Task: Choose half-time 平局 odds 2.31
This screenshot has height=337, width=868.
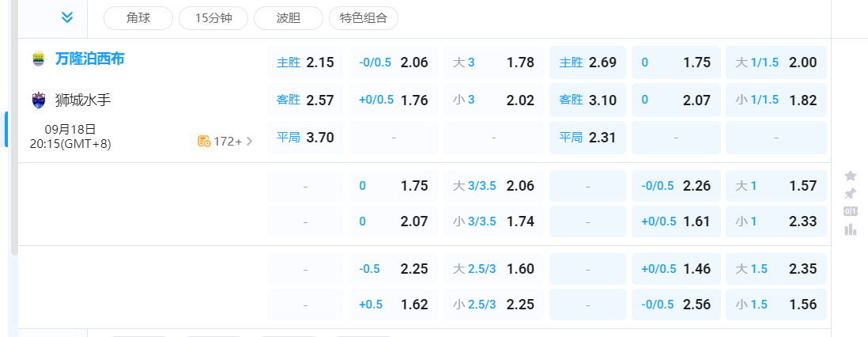Action: click(587, 138)
